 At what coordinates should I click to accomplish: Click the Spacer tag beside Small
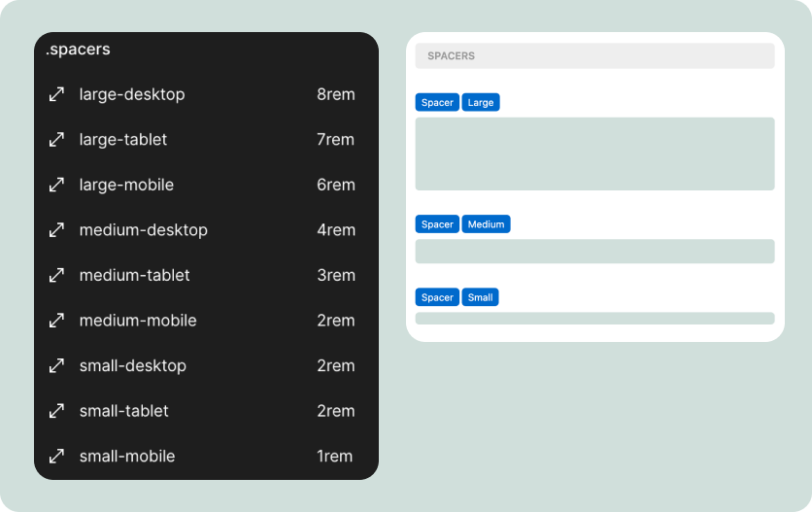click(x=437, y=297)
